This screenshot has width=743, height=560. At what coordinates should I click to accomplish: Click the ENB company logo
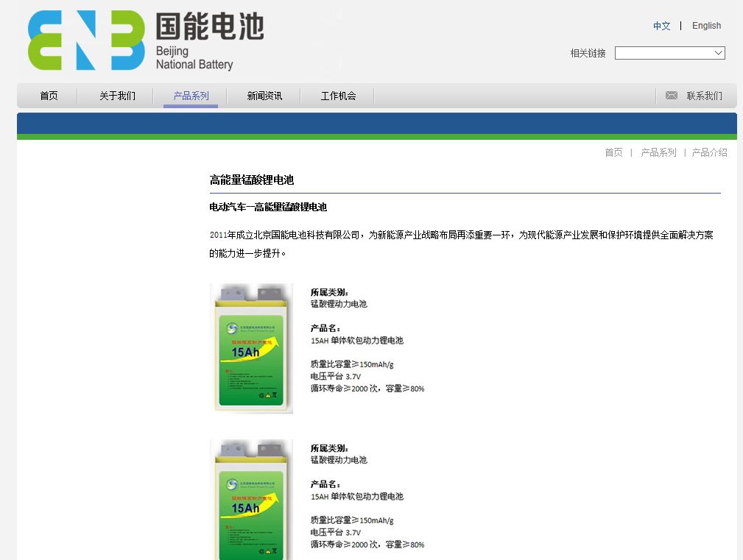click(x=86, y=41)
